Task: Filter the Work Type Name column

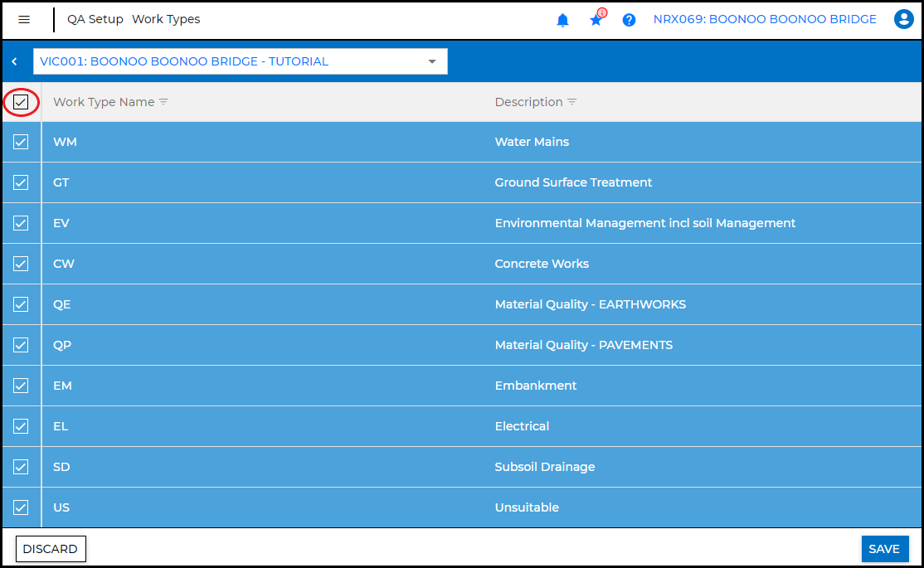Action: coord(164,102)
